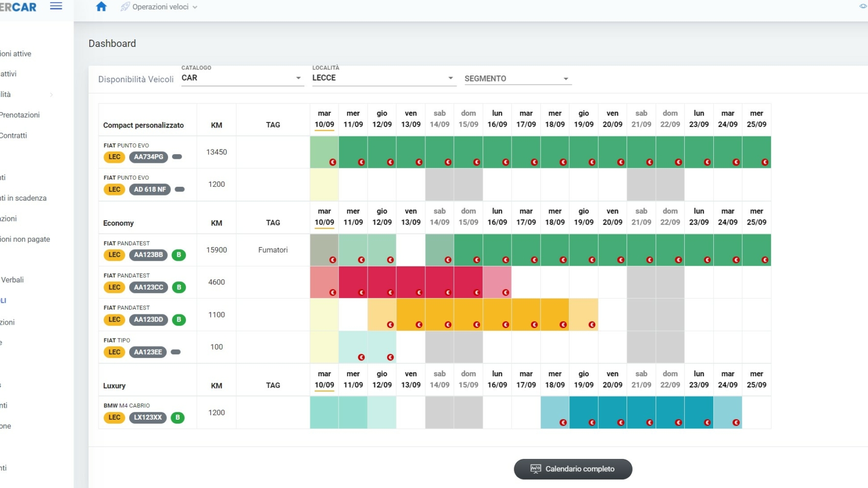Open Contratti in the sidebar
The width and height of the screenshot is (868, 488).
[x=14, y=135]
